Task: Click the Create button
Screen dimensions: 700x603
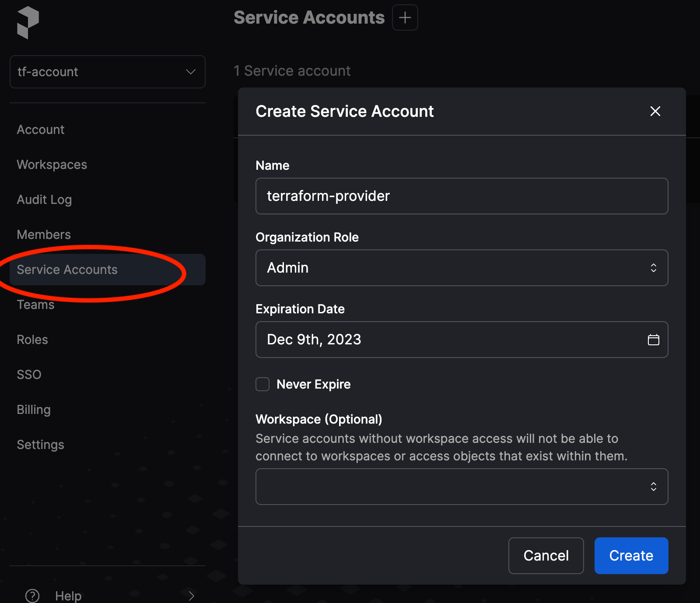Action: pos(631,556)
